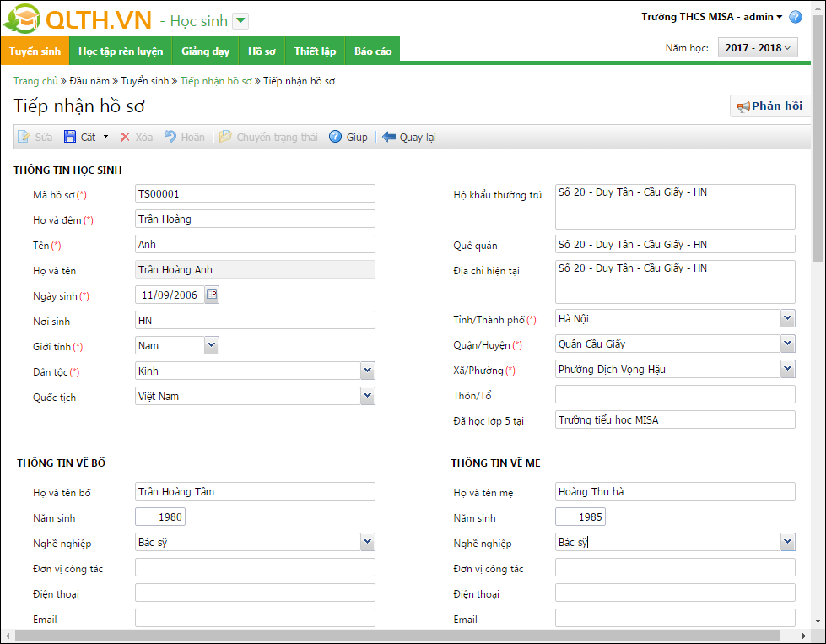Switch to Học tập rèn luyện tab

click(121, 51)
